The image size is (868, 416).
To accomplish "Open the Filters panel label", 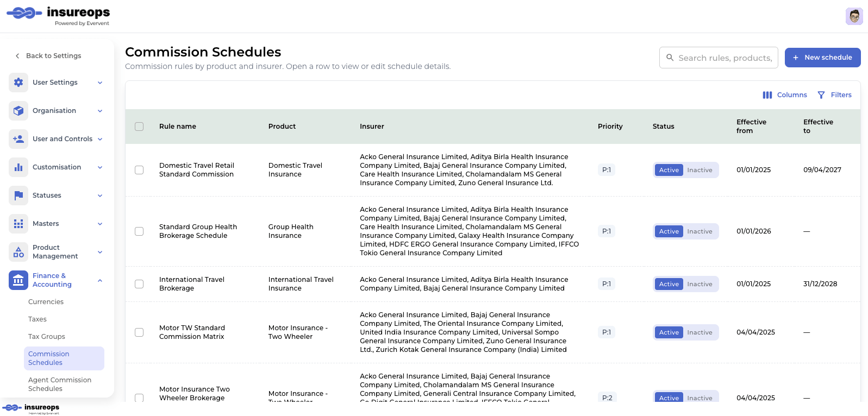I will (x=841, y=95).
